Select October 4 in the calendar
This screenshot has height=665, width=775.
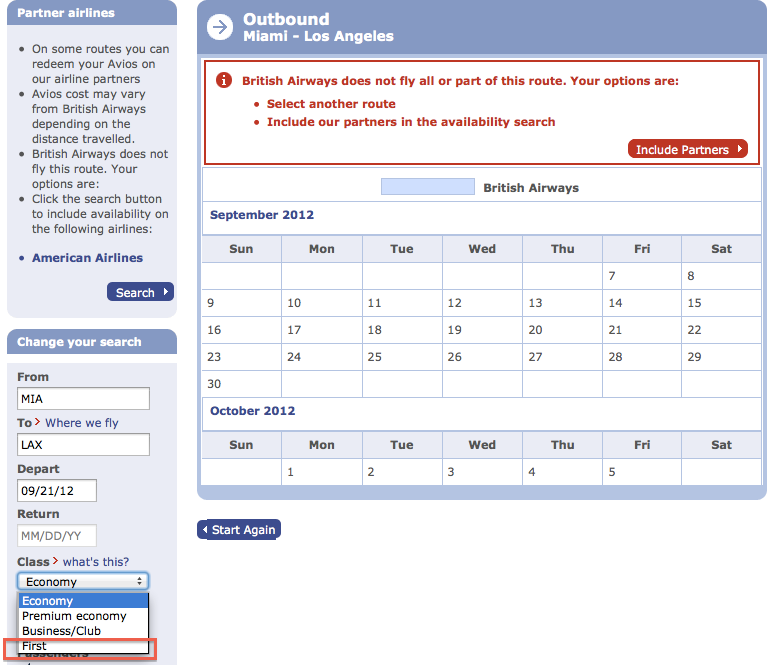tap(562, 472)
